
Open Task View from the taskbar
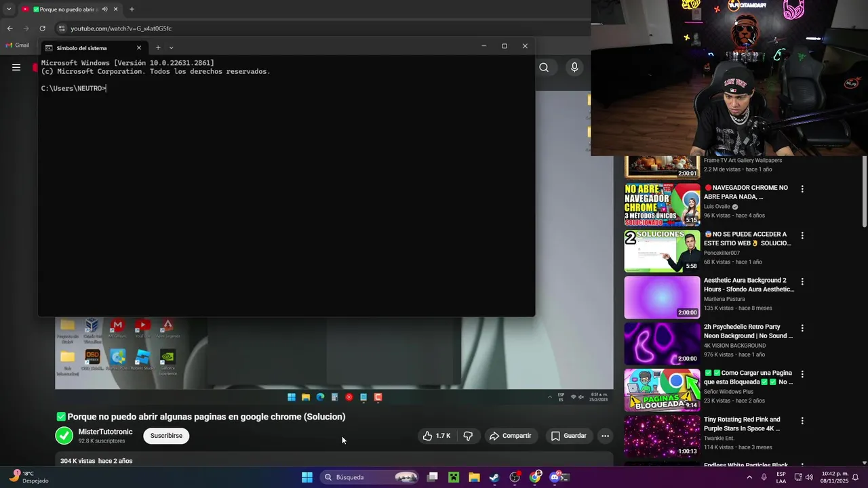tap(432, 477)
